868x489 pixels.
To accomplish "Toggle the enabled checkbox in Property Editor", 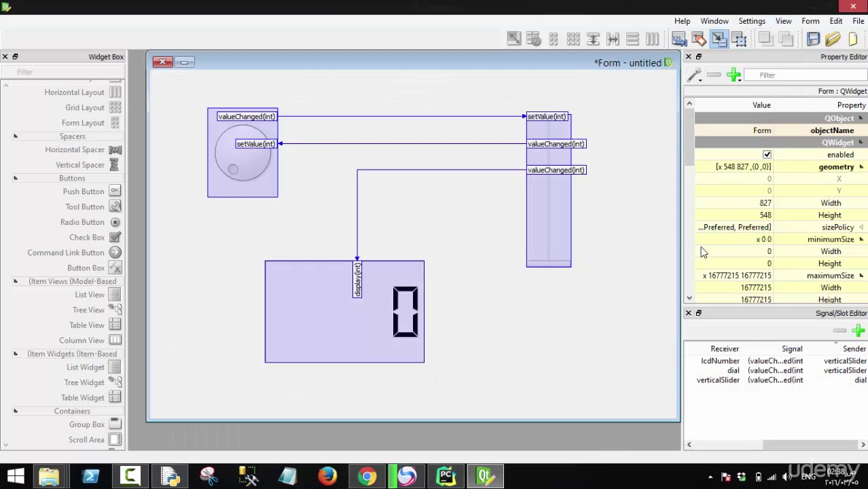I will click(767, 154).
